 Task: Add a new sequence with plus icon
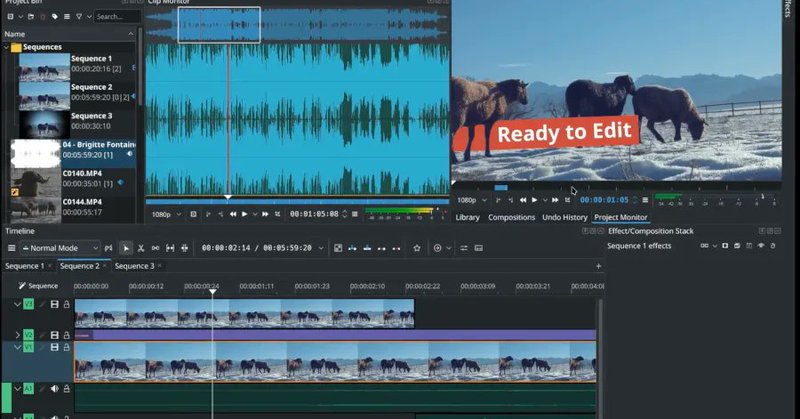pos(598,266)
